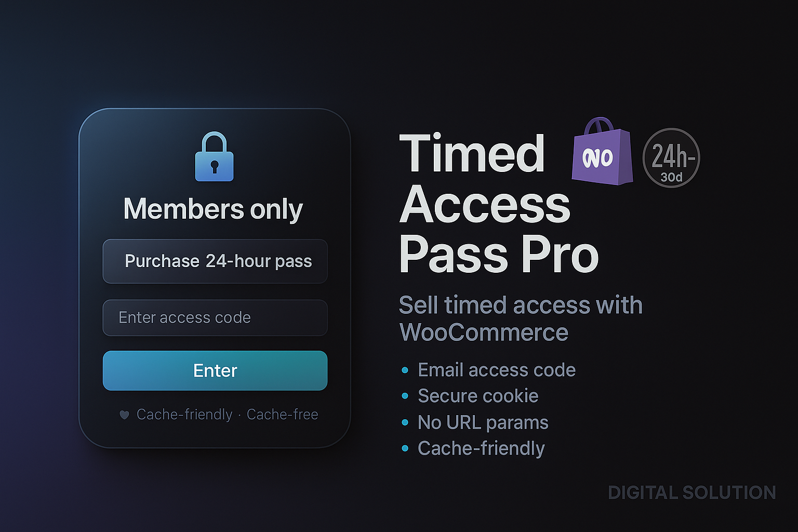The image size is (798, 532).
Task: Click the circular 24h-30d badge
Action: [671, 158]
